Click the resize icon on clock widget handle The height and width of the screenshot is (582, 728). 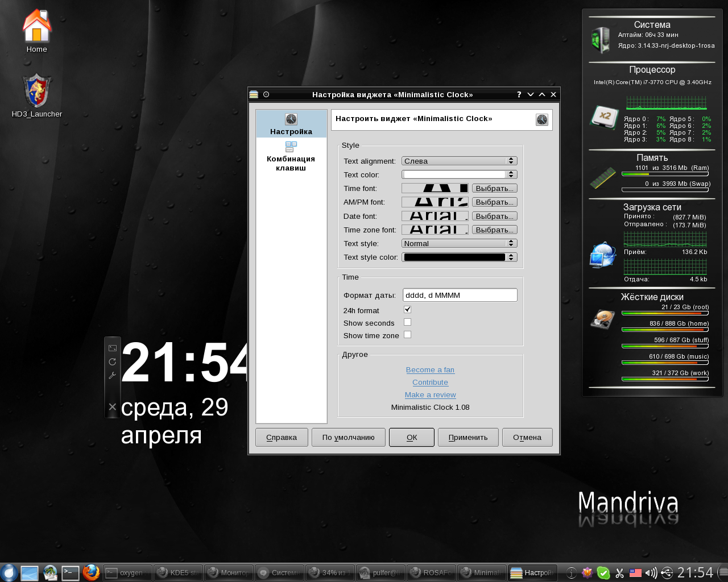click(x=112, y=348)
